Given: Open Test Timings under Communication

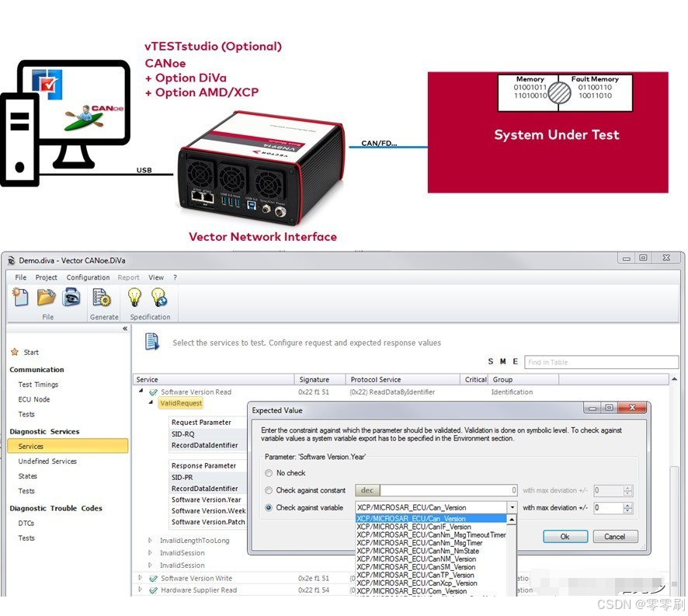Looking at the screenshot, I should pyautogui.click(x=38, y=385).
